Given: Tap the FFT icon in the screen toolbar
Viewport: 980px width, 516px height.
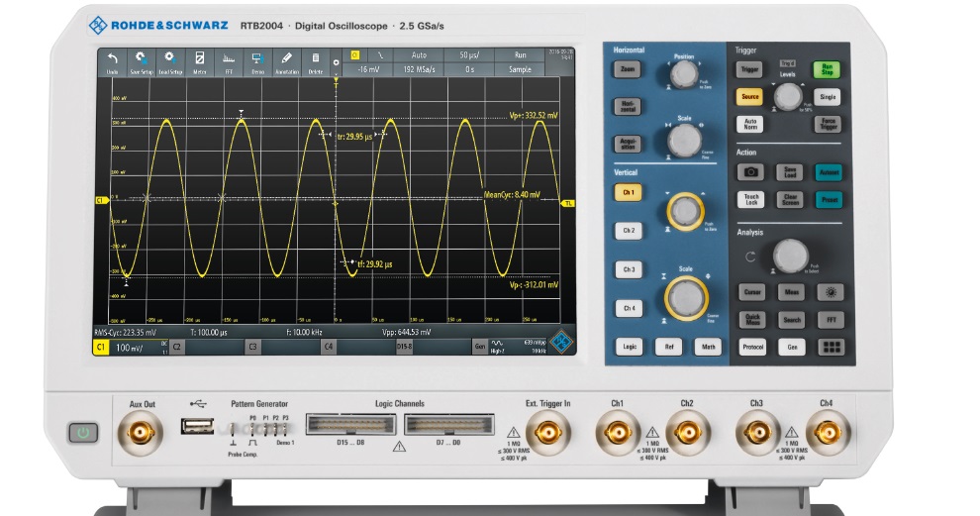Looking at the screenshot, I should tap(229, 63).
